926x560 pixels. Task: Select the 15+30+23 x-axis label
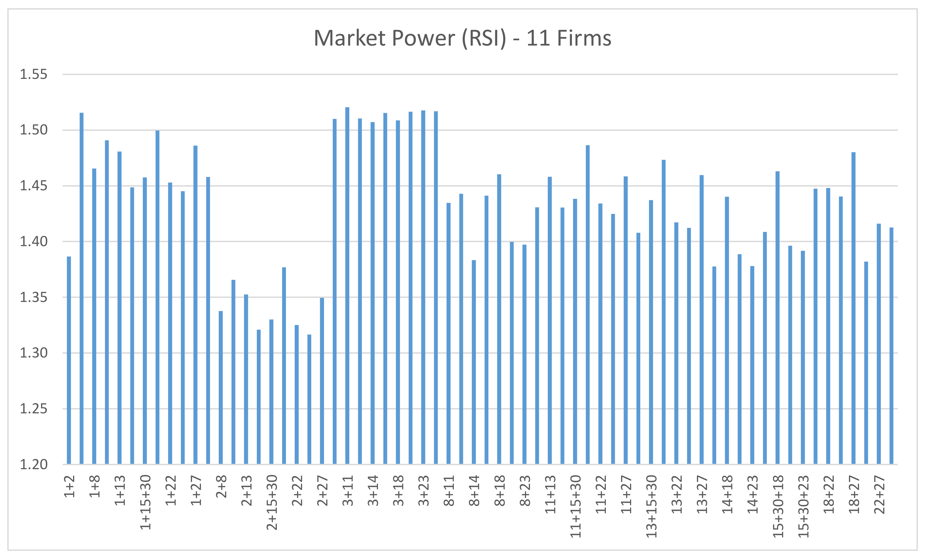point(803,506)
